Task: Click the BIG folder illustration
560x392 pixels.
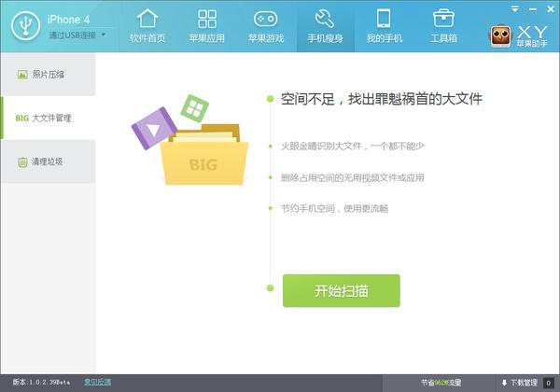Action: (x=204, y=160)
